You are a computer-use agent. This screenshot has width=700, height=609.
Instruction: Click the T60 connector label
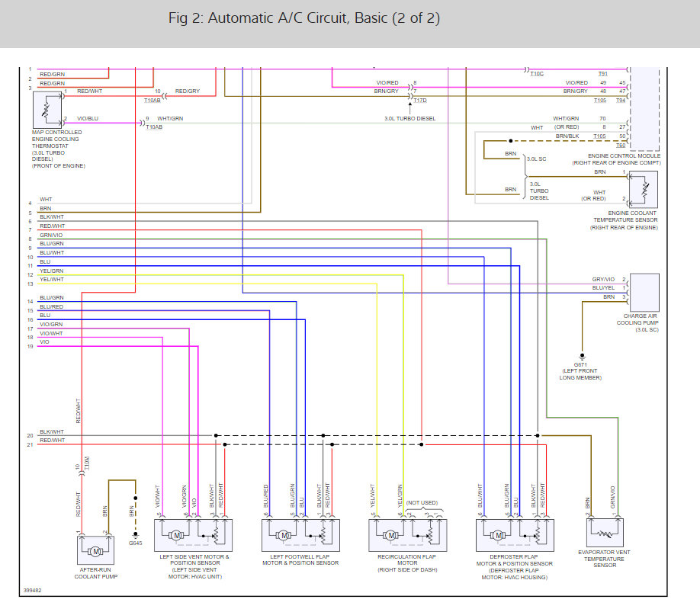click(x=621, y=146)
